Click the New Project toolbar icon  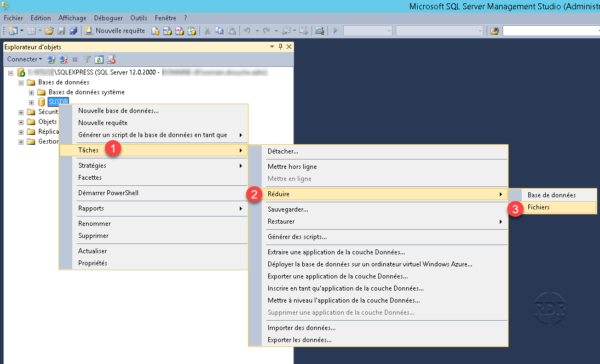[13, 31]
